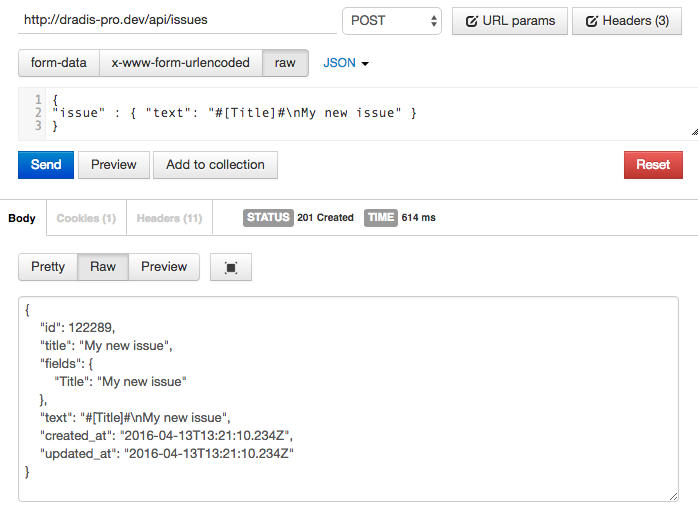Select x-www-form-urlencoded body type
Screen dimensions: 698x515
pyautogui.click(x=180, y=63)
